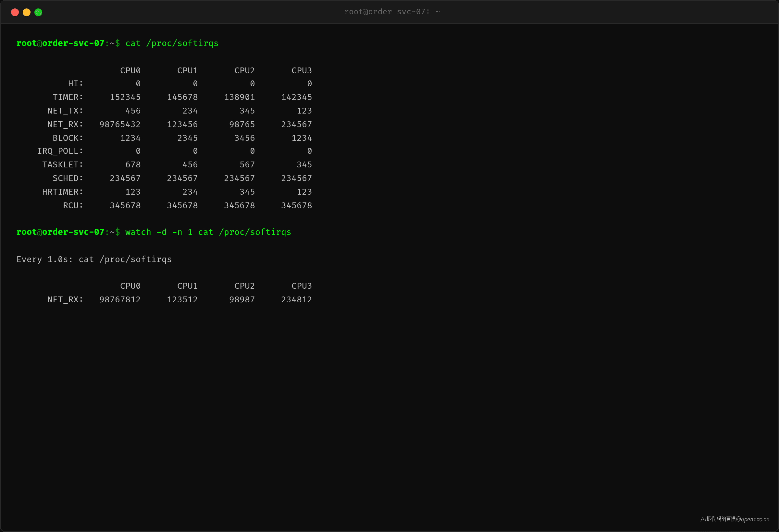Image resolution: width=779 pixels, height=532 pixels.
Task: Click the RCU value 345678 under CPU0
Action: [125, 206]
